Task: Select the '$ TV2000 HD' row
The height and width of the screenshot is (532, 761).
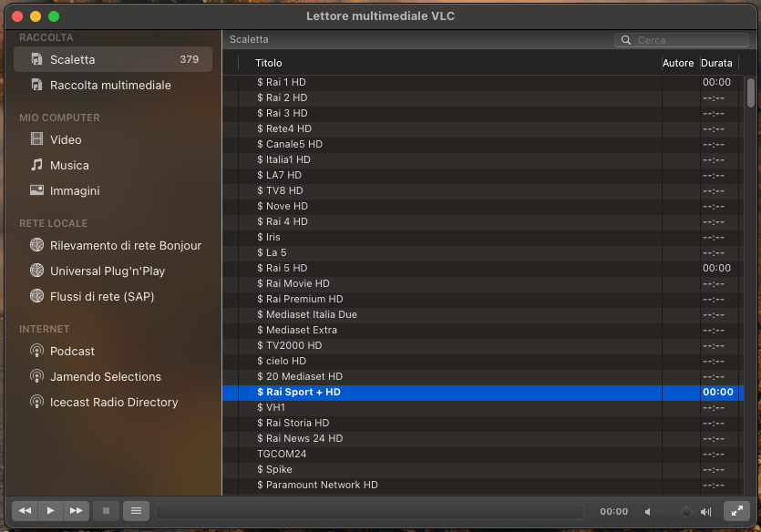Action: pyautogui.click(x=483, y=346)
